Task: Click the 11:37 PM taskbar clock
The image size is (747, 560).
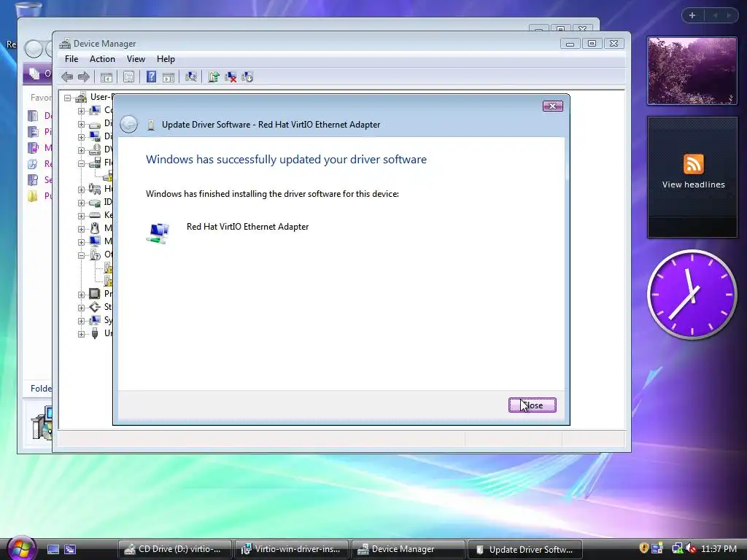Action: 719,548
